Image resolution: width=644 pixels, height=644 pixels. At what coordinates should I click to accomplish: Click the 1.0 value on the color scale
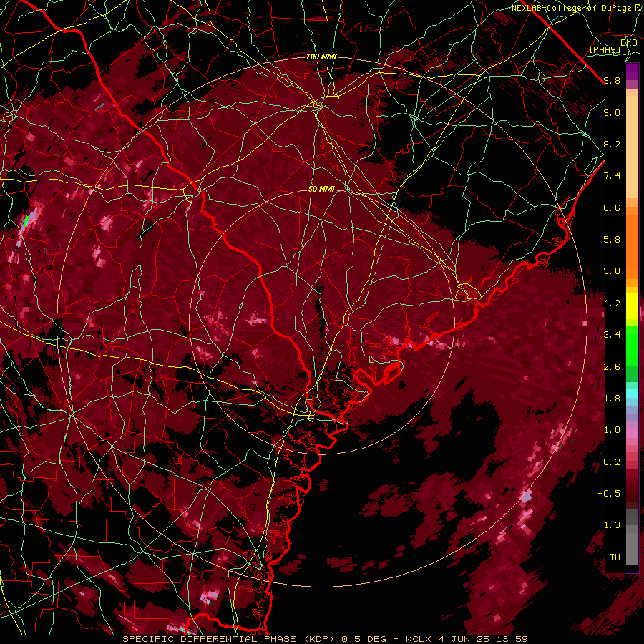(612, 430)
